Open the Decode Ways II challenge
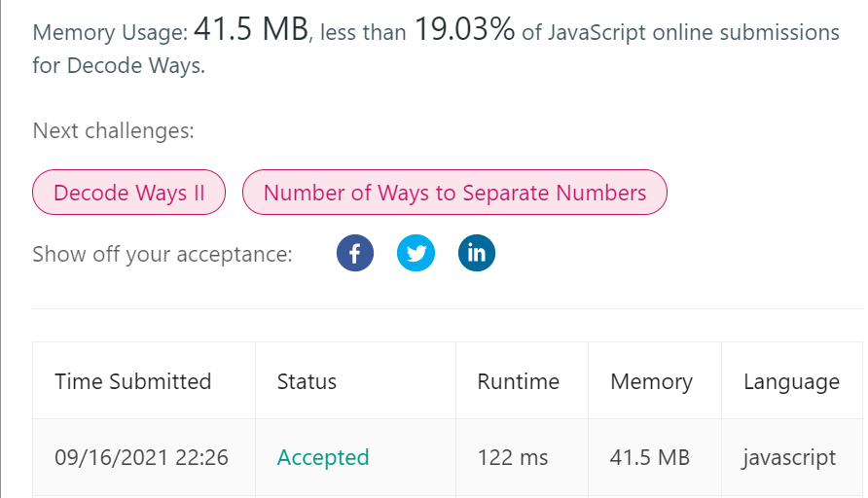Image resolution: width=868 pixels, height=498 pixels. (129, 193)
